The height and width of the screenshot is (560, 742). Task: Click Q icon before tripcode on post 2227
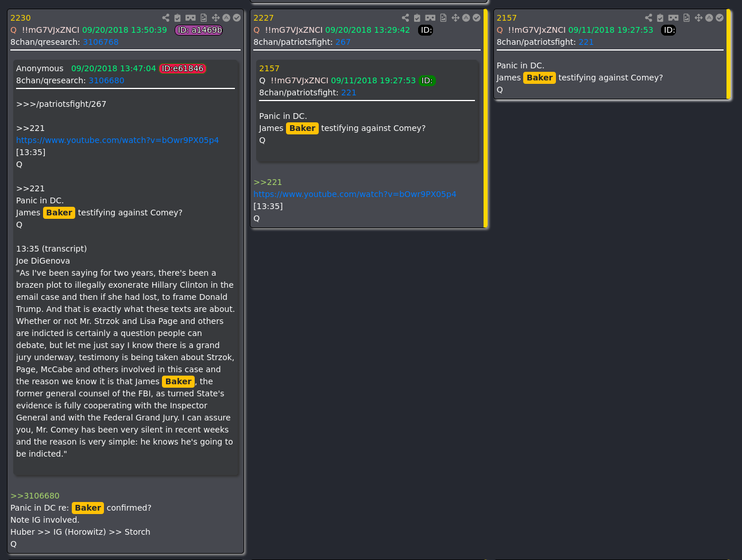pyautogui.click(x=257, y=30)
